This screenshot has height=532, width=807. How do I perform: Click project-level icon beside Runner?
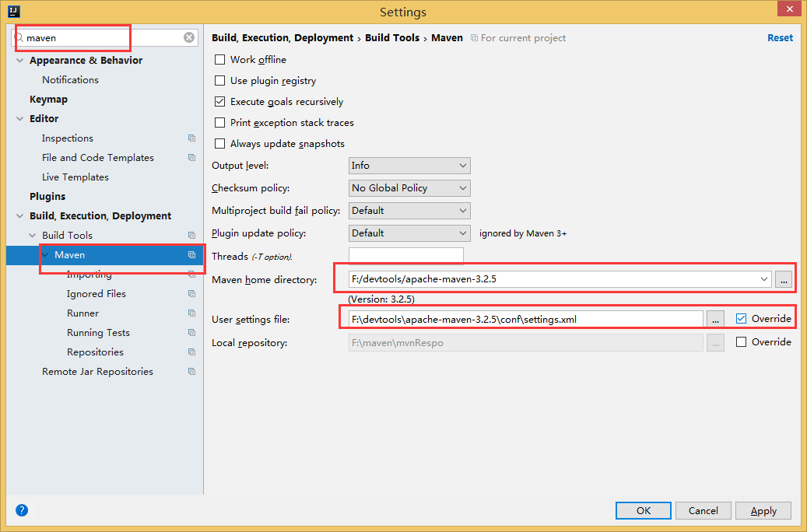192,313
